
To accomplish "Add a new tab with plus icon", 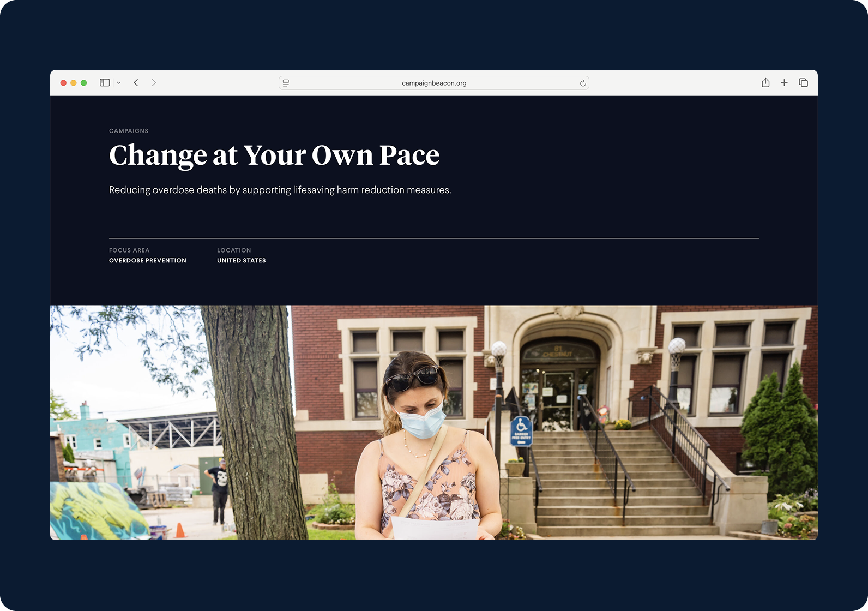I will 784,83.
